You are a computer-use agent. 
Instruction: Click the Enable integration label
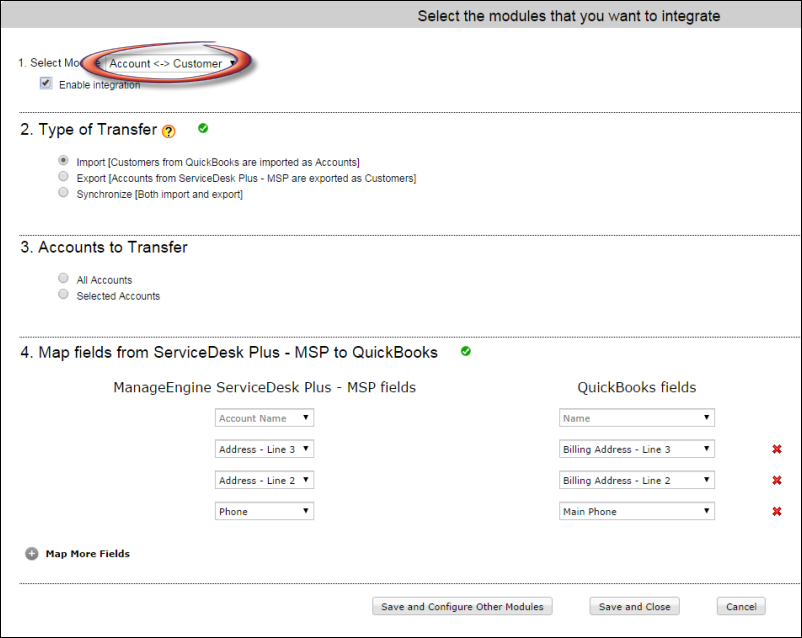pos(99,85)
